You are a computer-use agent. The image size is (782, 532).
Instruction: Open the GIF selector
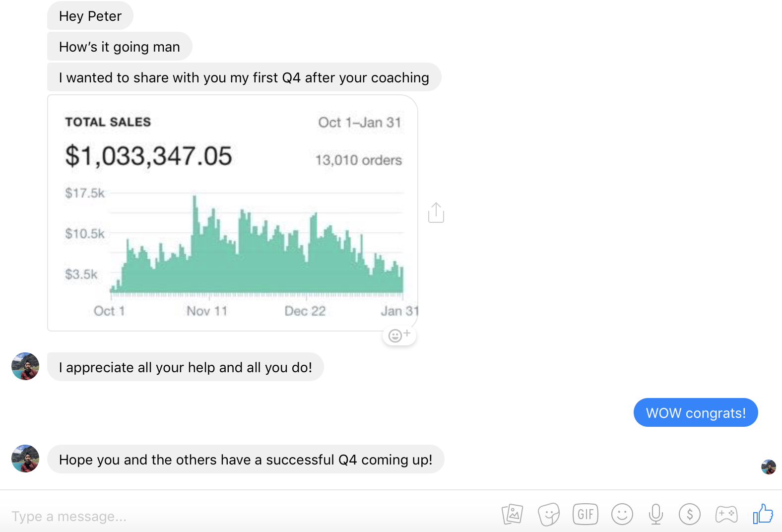586,514
